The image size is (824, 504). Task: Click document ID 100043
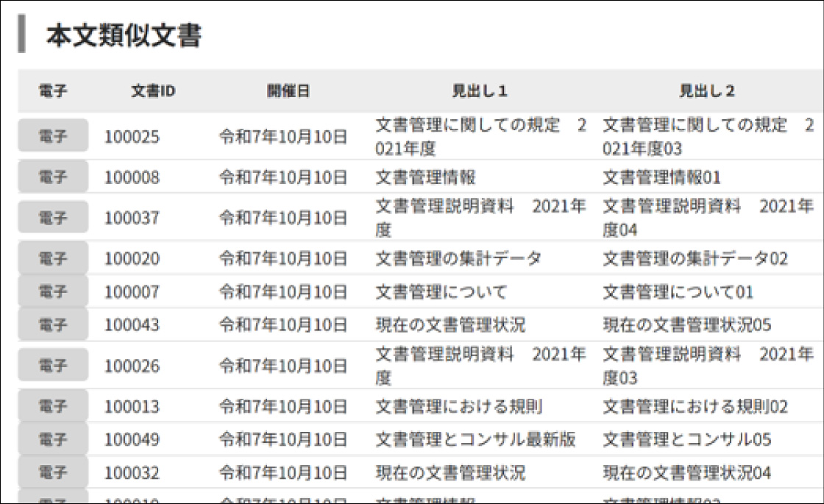pyautogui.click(x=132, y=324)
